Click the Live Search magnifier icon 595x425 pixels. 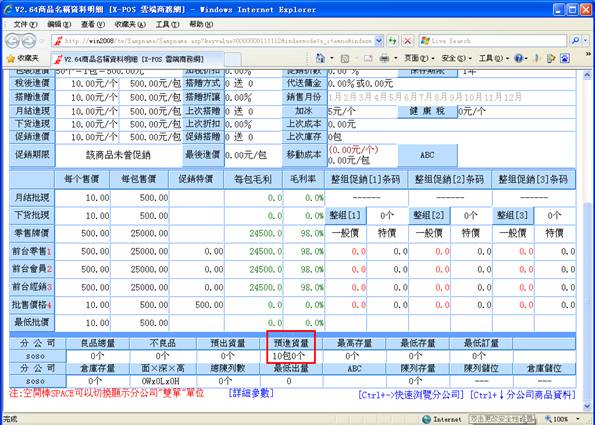tap(575, 41)
